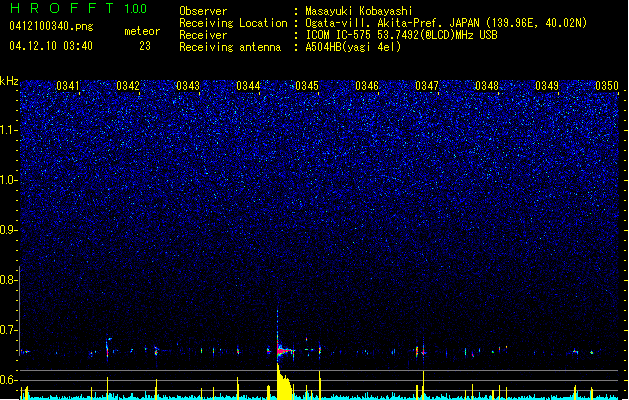Click the Receiving antenna label

point(230,47)
